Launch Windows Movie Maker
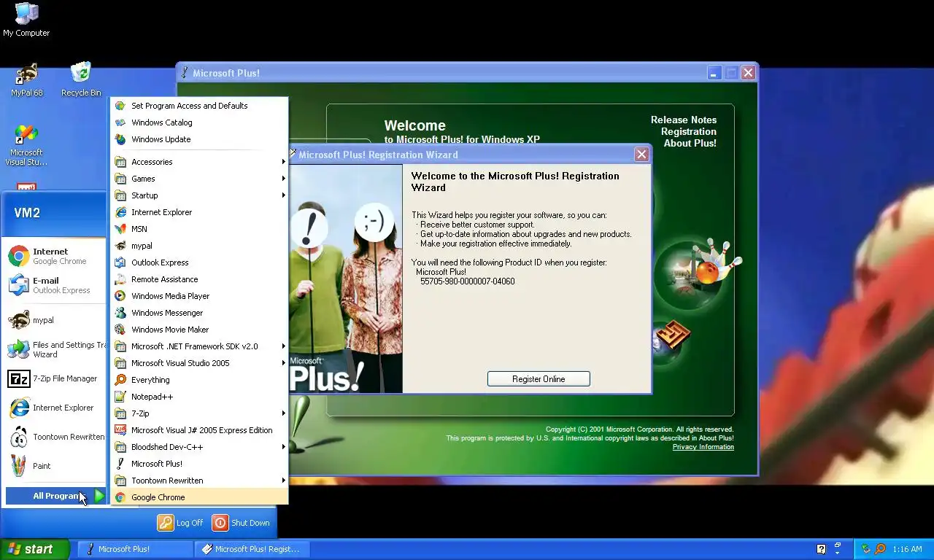Viewport: 934px width, 560px height. point(200,330)
